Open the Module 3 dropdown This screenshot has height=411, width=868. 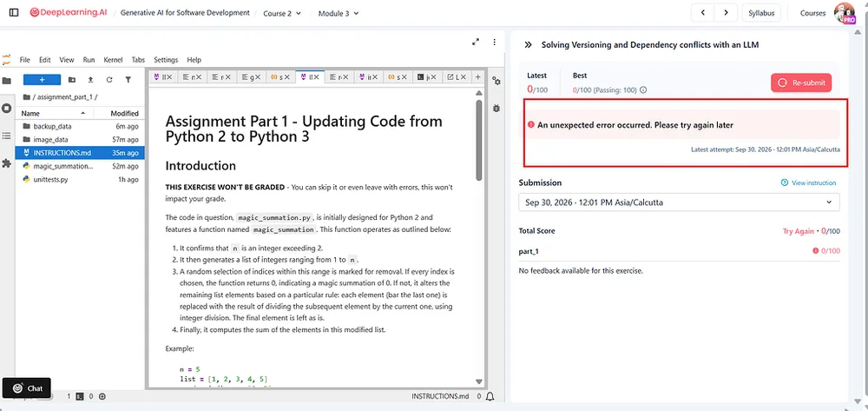click(x=339, y=13)
